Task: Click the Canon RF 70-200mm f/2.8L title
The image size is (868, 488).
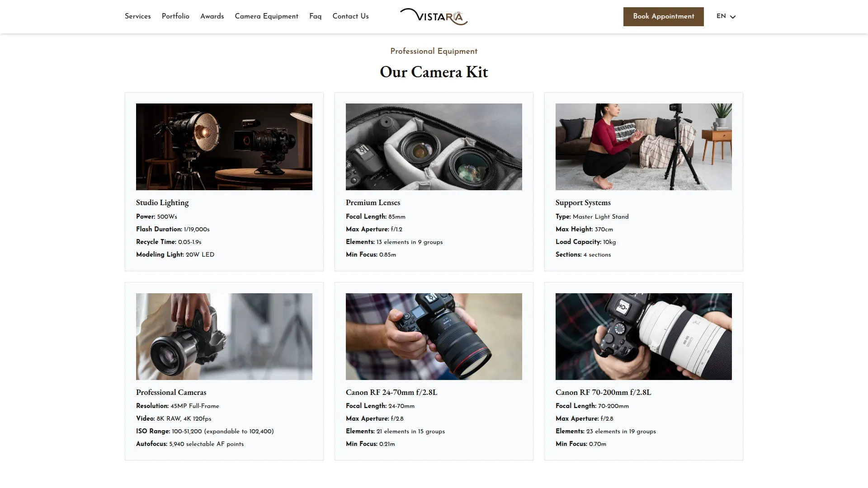Action: [x=604, y=392]
